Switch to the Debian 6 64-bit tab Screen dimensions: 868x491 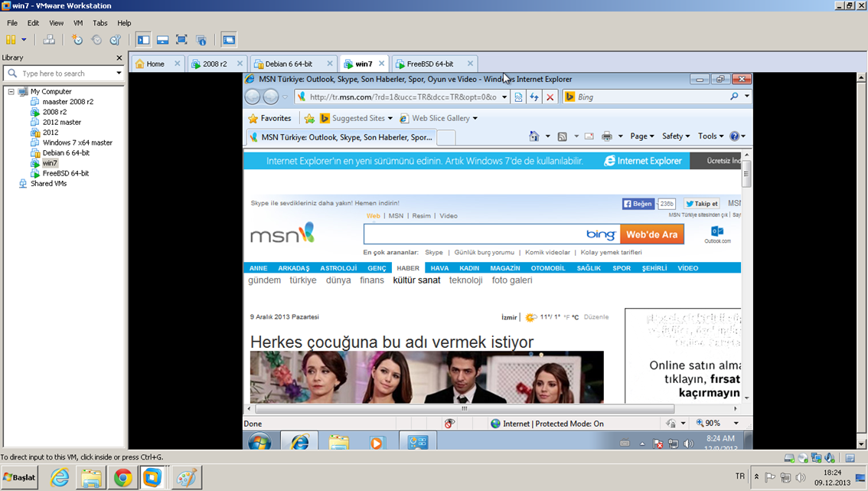tap(289, 64)
